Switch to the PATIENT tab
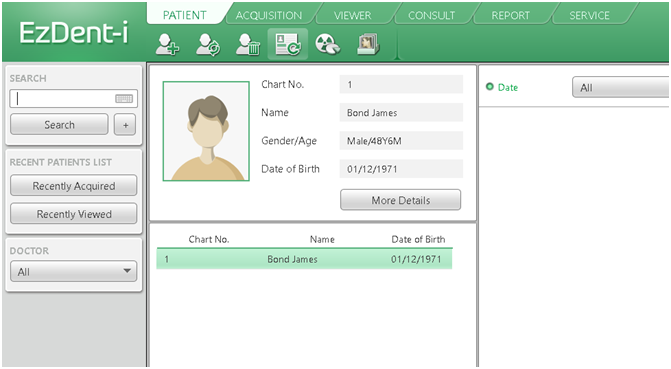 click(x=184, y=15)
